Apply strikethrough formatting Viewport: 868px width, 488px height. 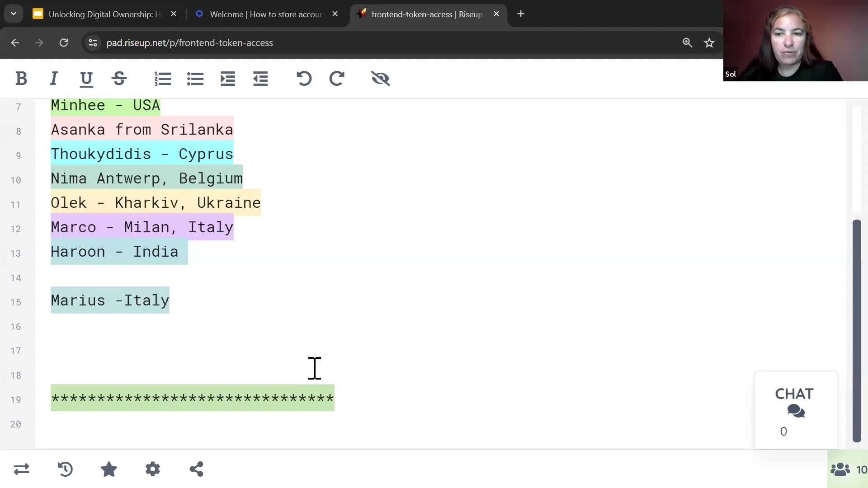(119, 79)
